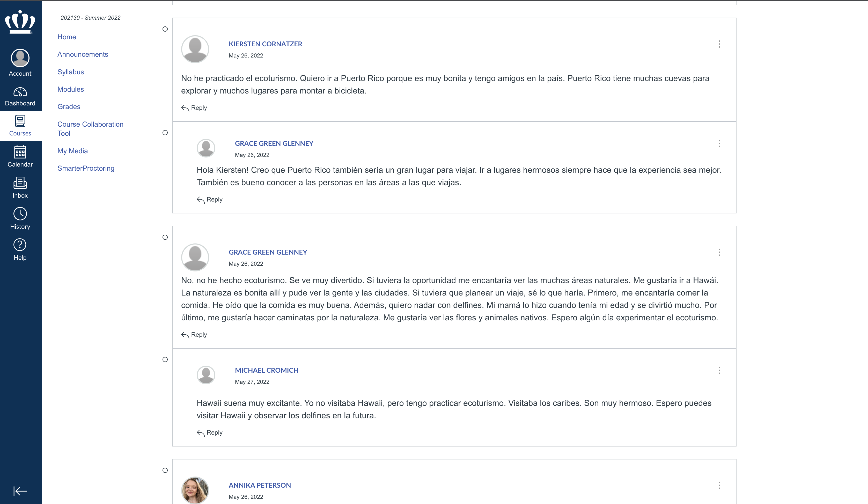Open Grades in course navigation
868x504 pixels.
coord(69,106)
